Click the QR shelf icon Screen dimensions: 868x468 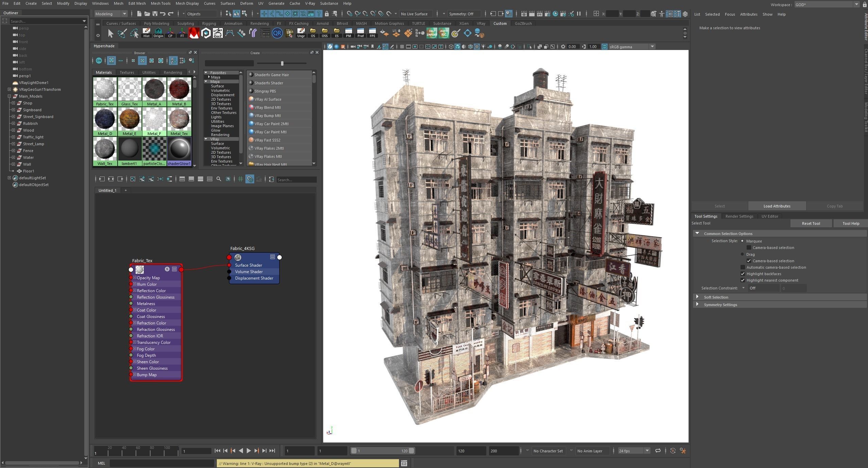coord(277,33)
